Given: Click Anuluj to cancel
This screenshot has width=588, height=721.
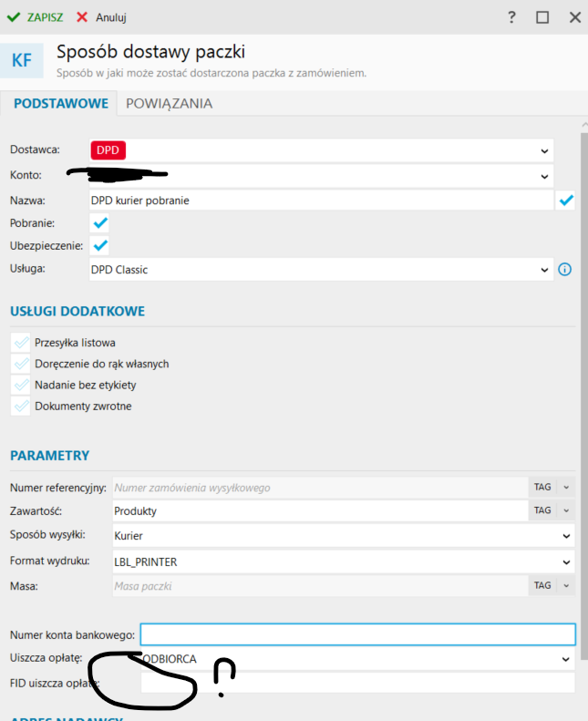Looking at the screenshot, I should coord(101,16).
